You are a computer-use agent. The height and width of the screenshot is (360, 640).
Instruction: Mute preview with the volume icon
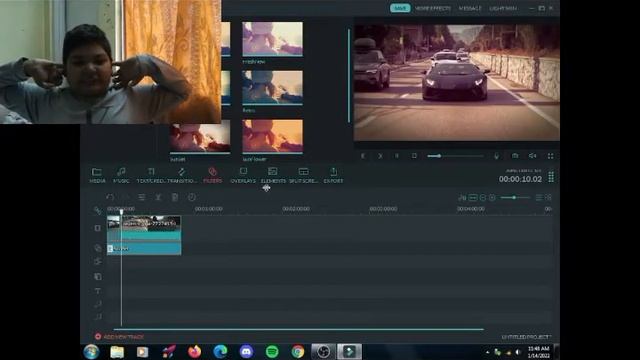tap(533, 156)
